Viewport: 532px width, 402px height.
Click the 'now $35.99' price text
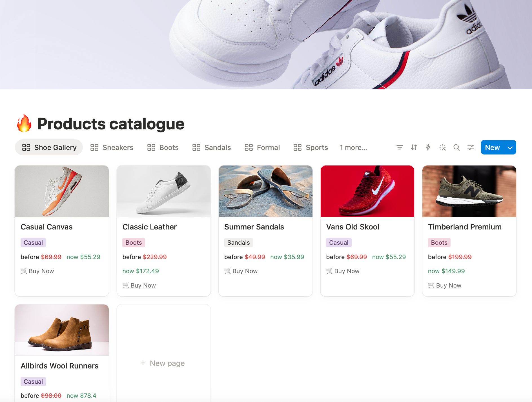pos(287,257)
